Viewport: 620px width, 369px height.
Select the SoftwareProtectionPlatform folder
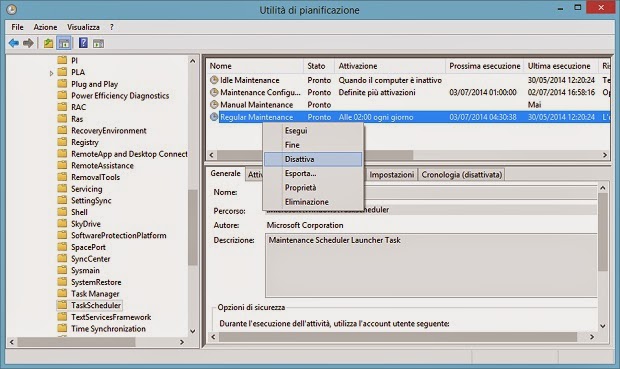point(119,235)
